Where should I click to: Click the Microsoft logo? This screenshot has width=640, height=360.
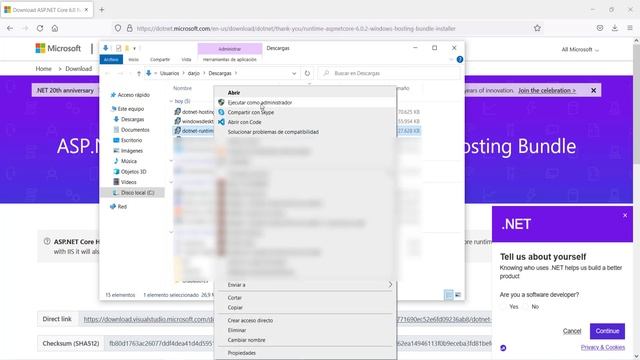coord(58,48)
